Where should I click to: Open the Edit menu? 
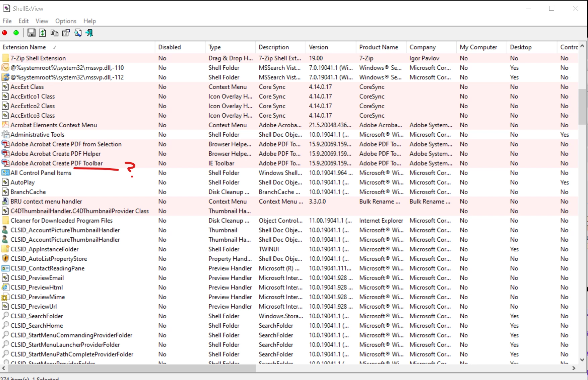click(23, 21)
